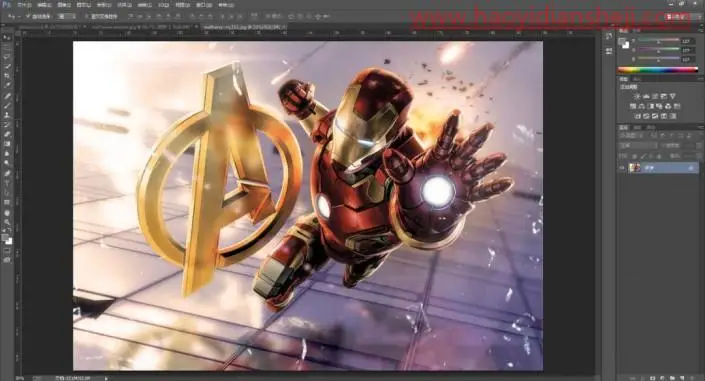
Task: Add a Brightness/Contrast adjustment
Action: point(637,96)
